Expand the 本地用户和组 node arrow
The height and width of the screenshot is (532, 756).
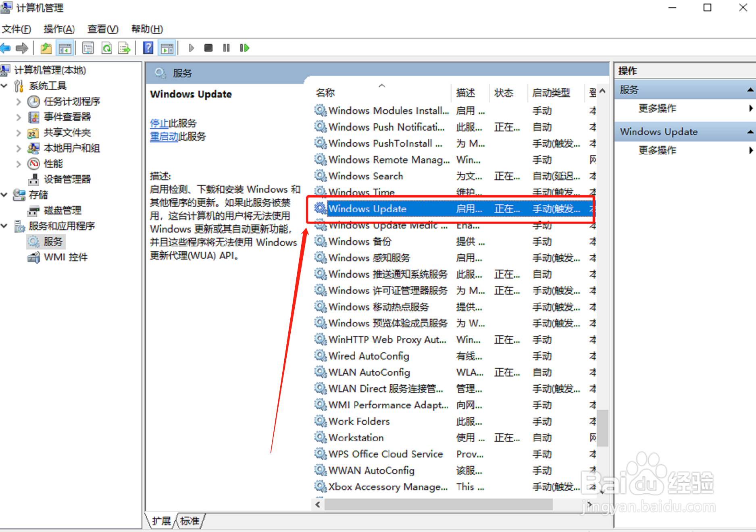coord(19,148)
